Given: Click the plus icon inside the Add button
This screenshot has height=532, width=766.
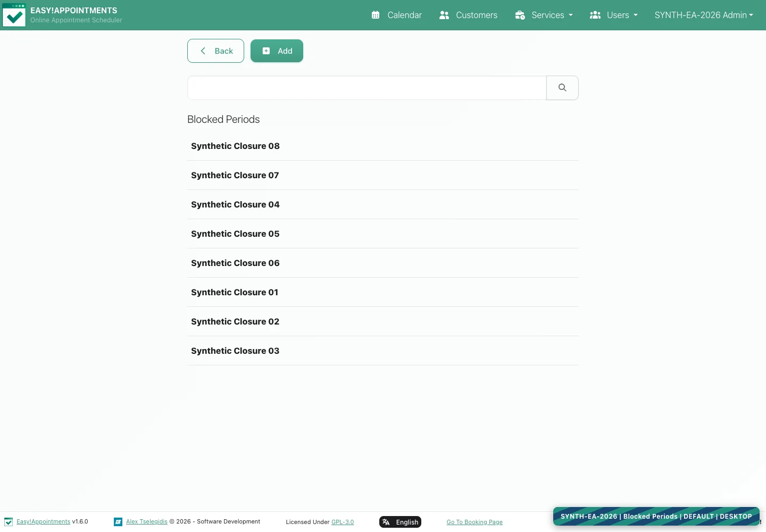Looking at the screenshot, I should (x=266, y=51).
